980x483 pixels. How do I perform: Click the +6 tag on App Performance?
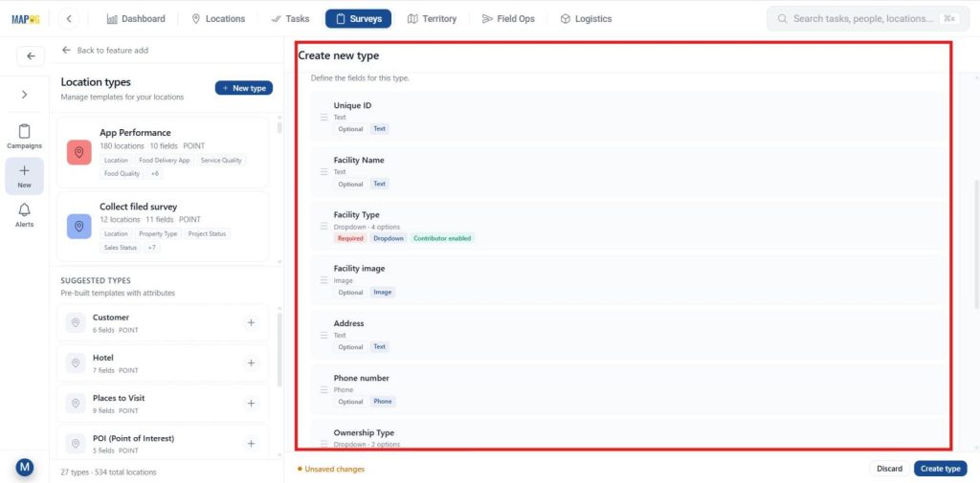pos(154,174)
